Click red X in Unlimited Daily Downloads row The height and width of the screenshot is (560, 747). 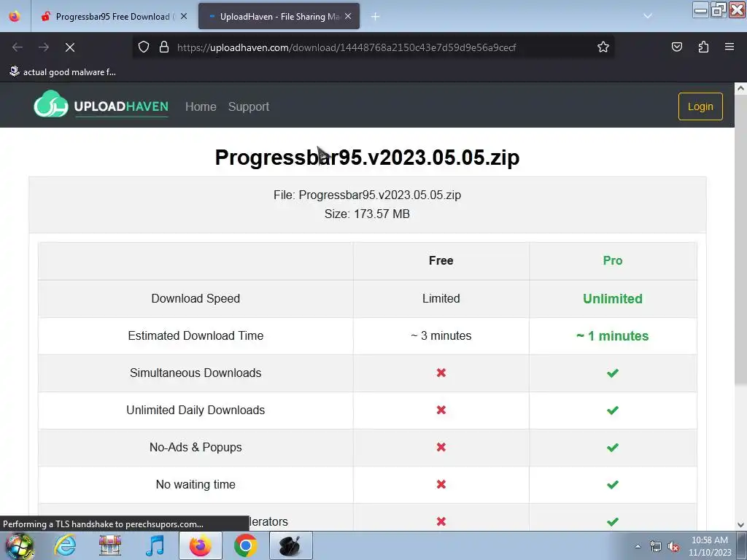coord(441,410)
